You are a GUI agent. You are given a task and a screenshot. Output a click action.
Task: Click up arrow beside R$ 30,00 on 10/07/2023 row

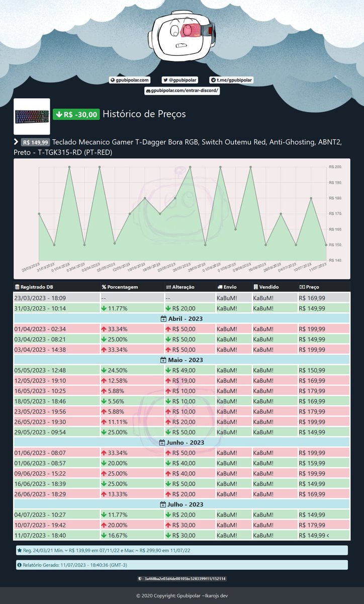(x=168, y=525)
